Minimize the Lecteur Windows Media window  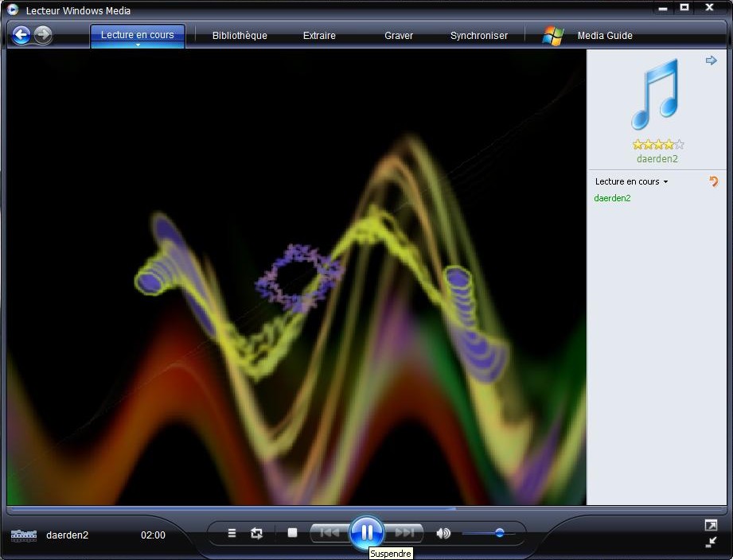click(x=663, y=8)
